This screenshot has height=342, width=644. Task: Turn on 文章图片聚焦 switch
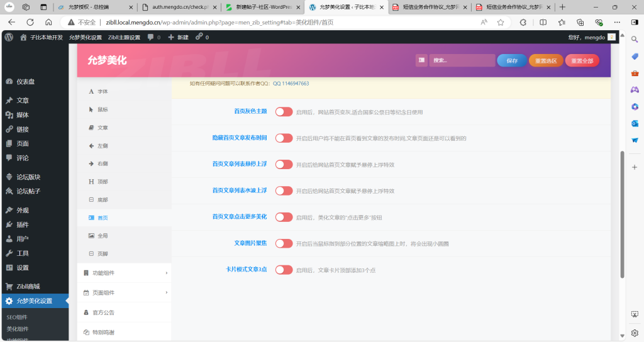[284, 243]
